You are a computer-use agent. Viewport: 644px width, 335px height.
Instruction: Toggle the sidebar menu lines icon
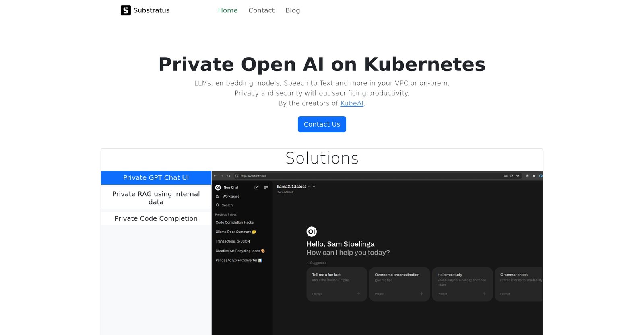[266, 187]
